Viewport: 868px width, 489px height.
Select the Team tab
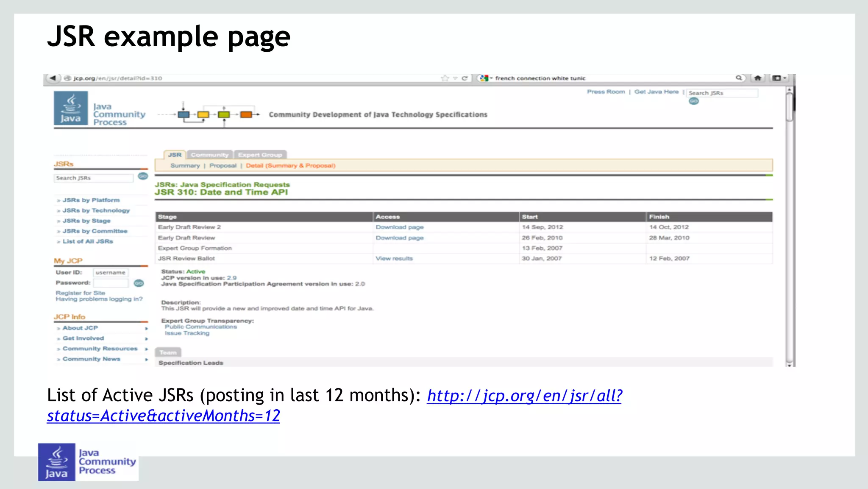coord(168,352)
